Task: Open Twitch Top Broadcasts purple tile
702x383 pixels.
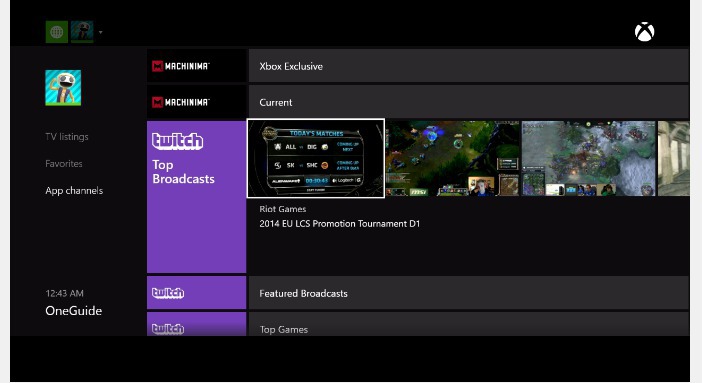Action: coord(197,197)
